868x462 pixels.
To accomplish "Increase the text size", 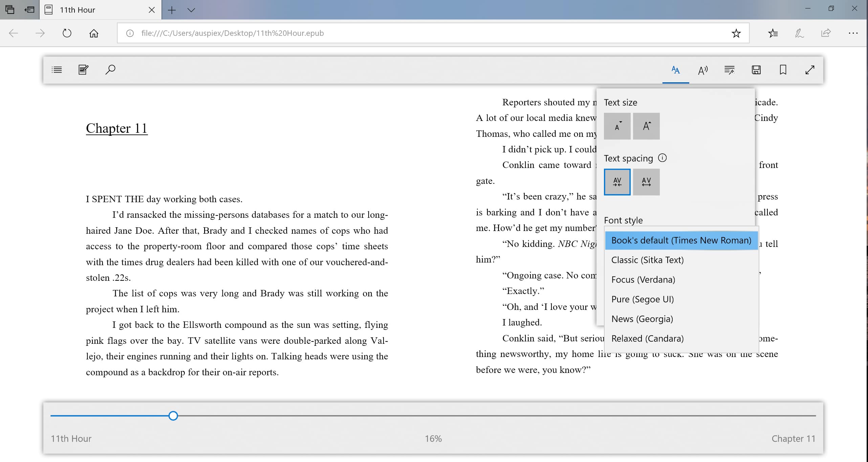I will tap(646, 126).
